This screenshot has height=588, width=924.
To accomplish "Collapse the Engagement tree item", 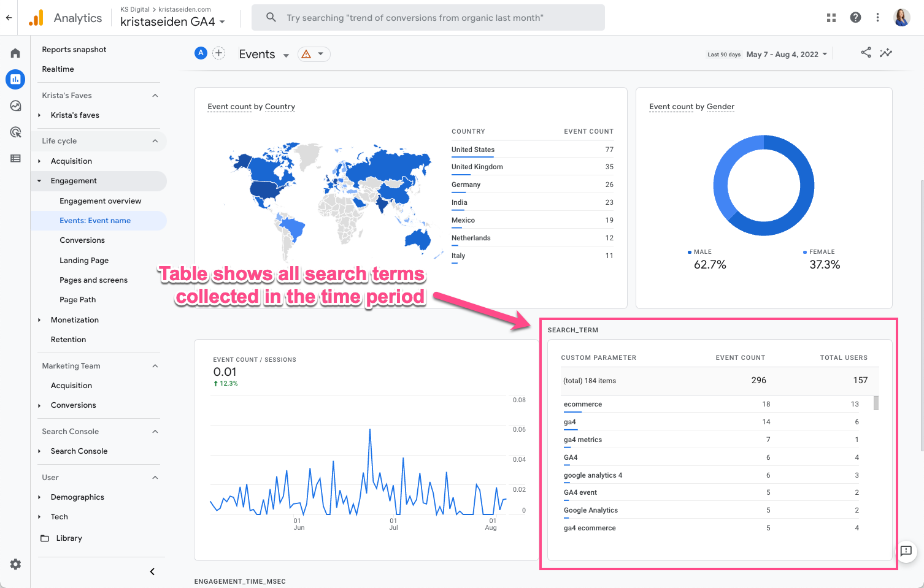I will (x=39, y=181).
